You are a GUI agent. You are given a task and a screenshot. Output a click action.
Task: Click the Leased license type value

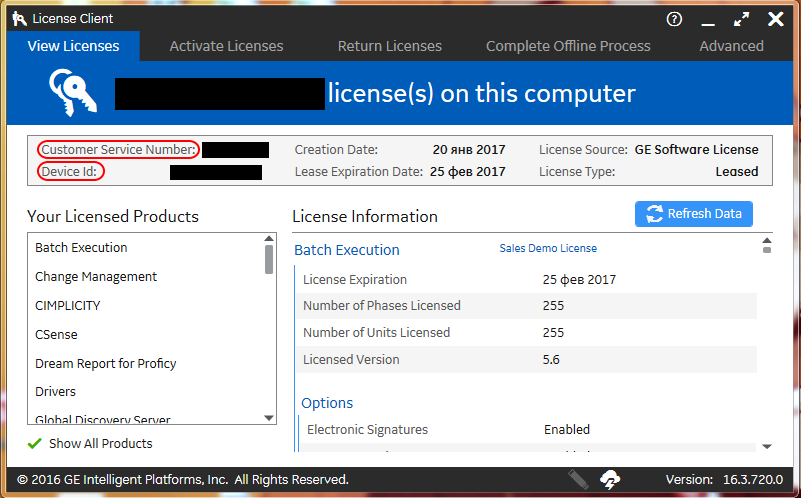(x=737, y=172)
